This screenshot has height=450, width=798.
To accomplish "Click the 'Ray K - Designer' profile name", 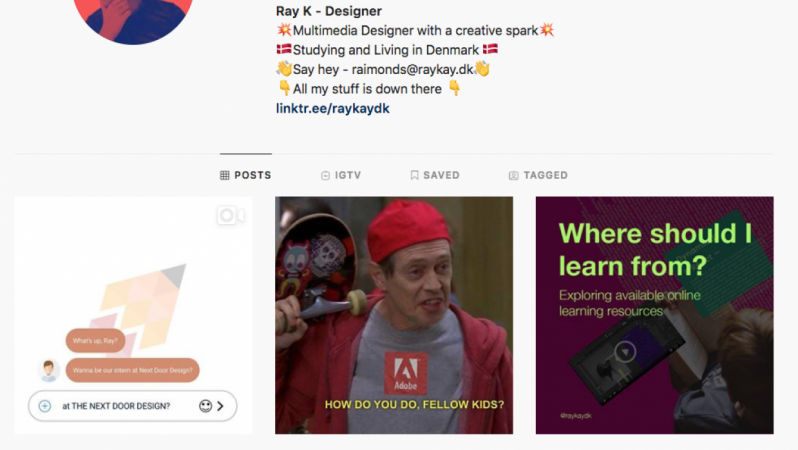I will pos(329,11).
